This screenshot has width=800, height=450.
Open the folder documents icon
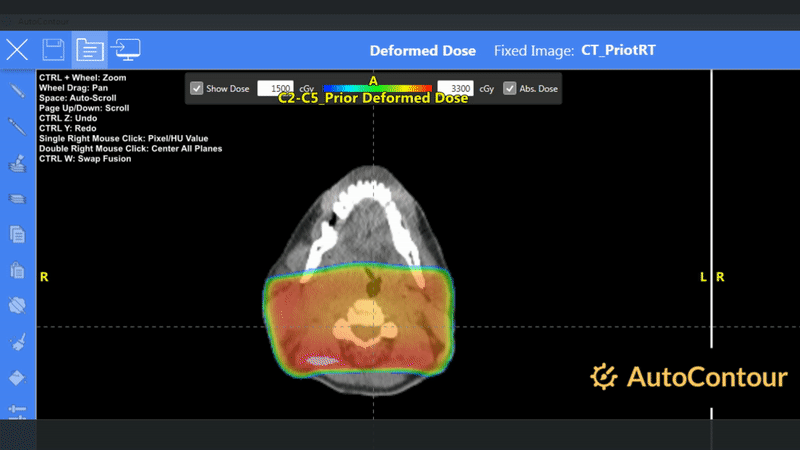coord(90,49)
